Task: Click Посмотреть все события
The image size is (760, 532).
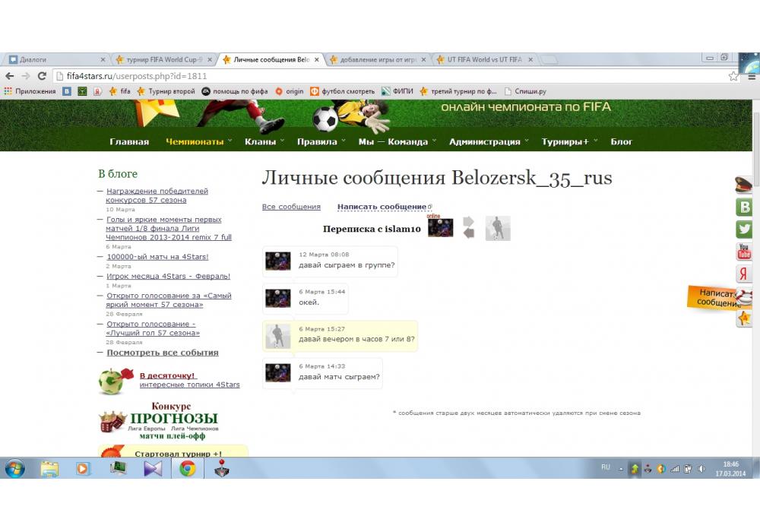Action: [163, 353]
